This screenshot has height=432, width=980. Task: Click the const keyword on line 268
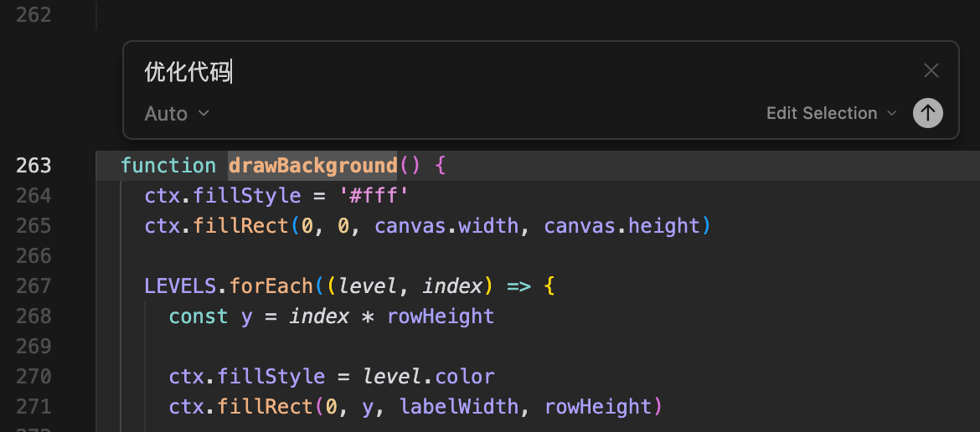199,316
